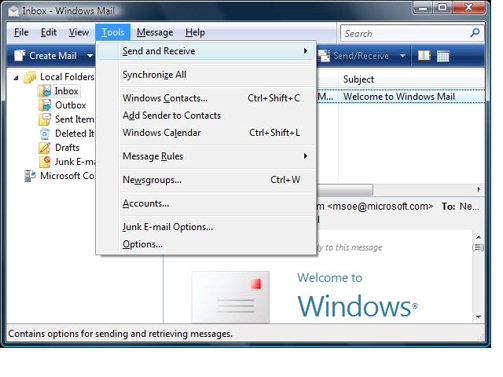The width and height of the screenshot is (503, 377).
Task: Open the Help menu
Action: 195,32
